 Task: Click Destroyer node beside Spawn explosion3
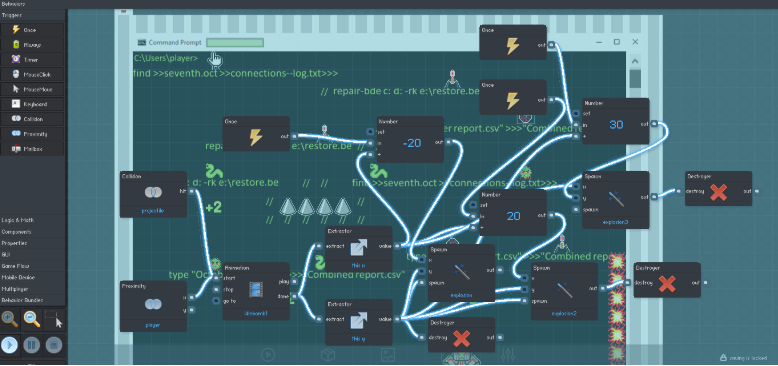(x=718, y=188)
